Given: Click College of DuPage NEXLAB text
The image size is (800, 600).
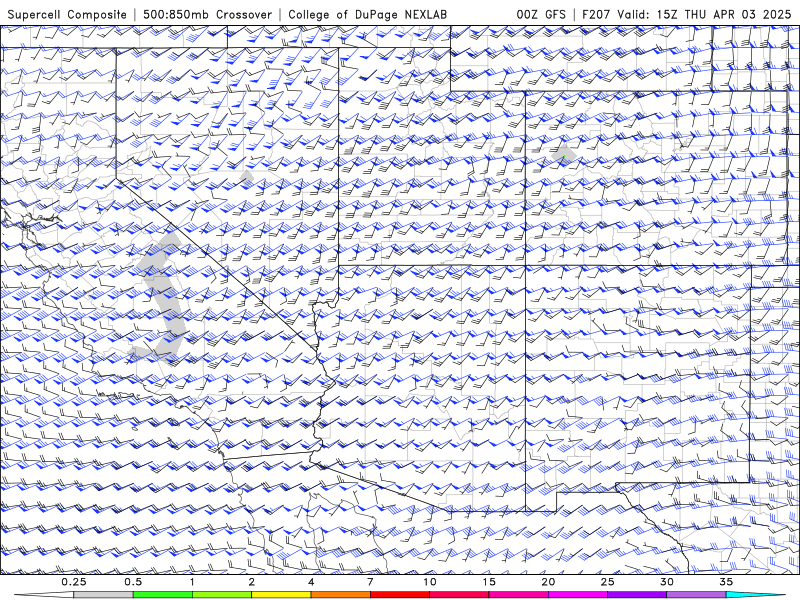Looking at the screenshot, I should coord(367,14).
